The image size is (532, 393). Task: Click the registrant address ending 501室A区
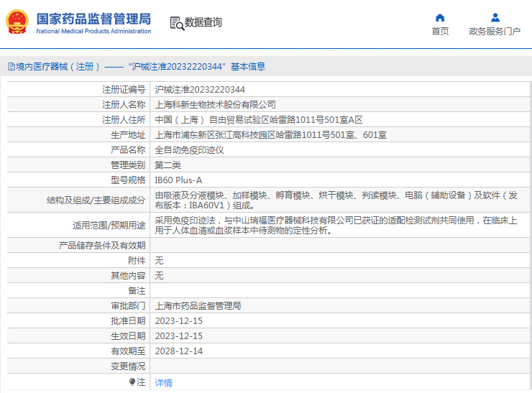(259, 120)
